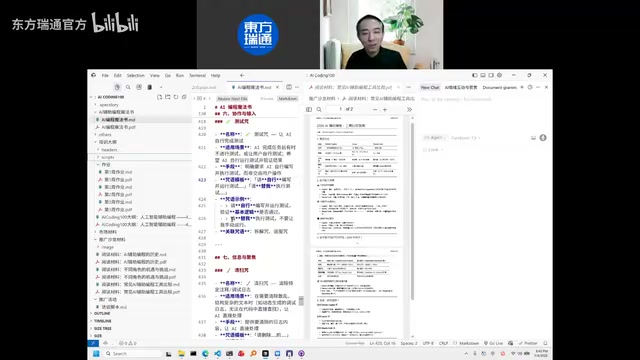
Task: Click the Windows Start button
Action: tap(96, 353)
